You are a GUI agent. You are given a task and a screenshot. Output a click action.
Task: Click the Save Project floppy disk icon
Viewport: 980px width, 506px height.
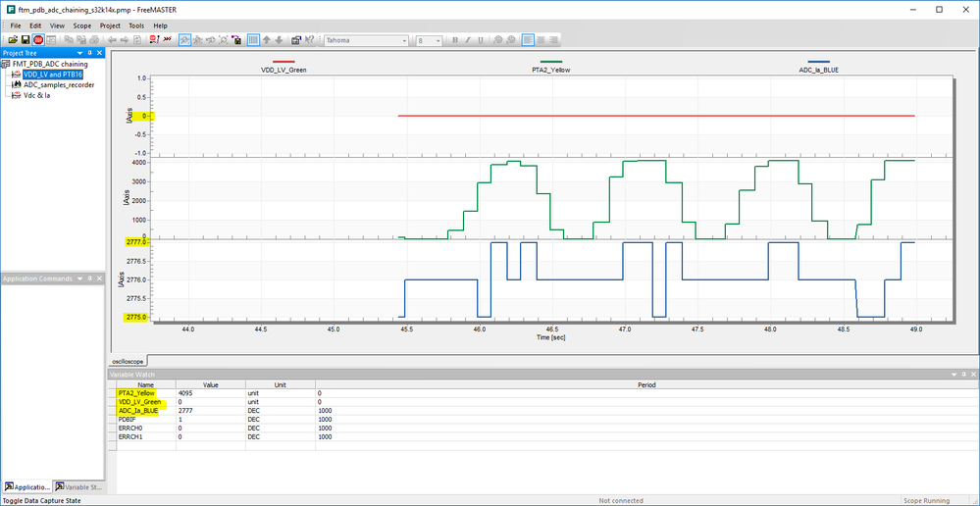25,39
